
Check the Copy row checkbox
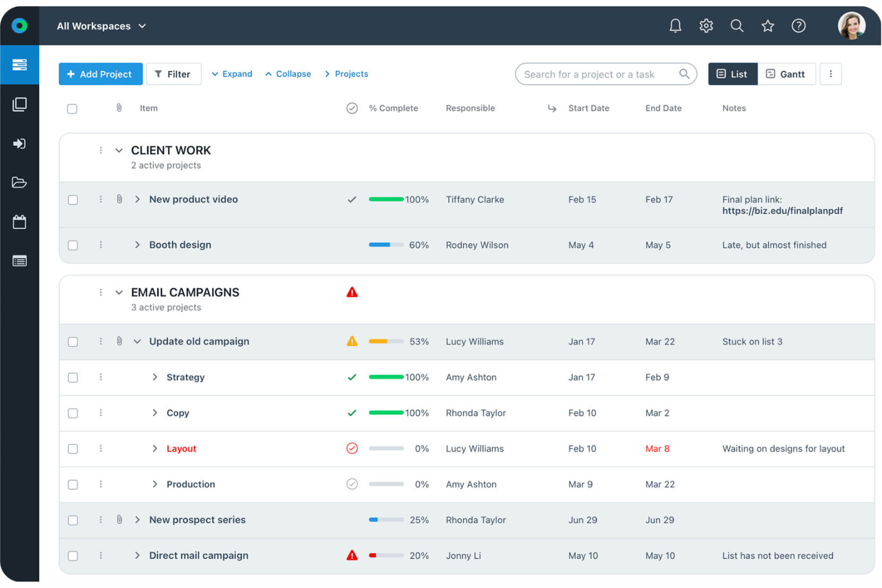point(73,413)
